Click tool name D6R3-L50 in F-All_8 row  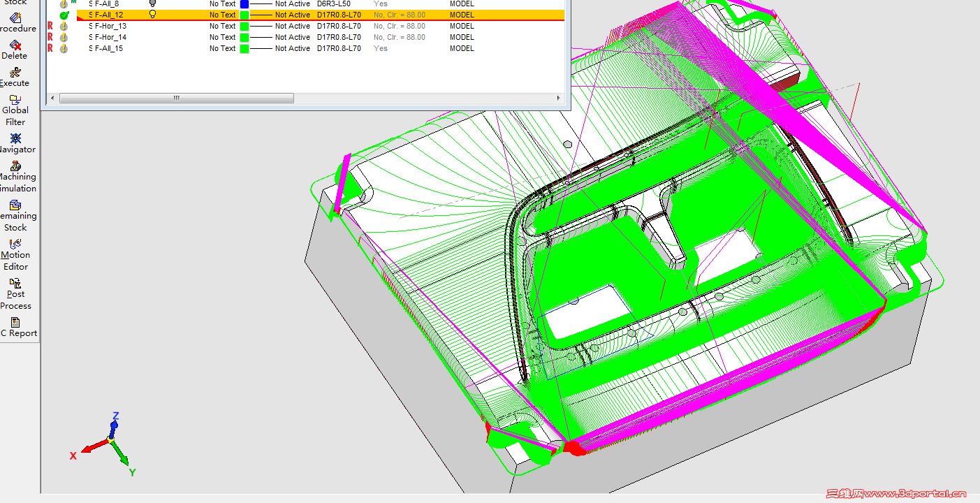pos(334,4)
